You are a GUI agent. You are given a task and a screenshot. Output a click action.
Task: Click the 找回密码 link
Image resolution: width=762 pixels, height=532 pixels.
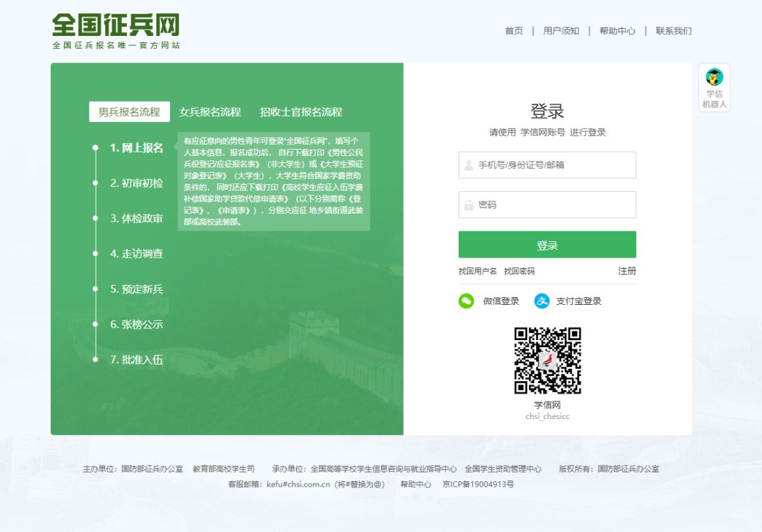(x=519, y=271)
